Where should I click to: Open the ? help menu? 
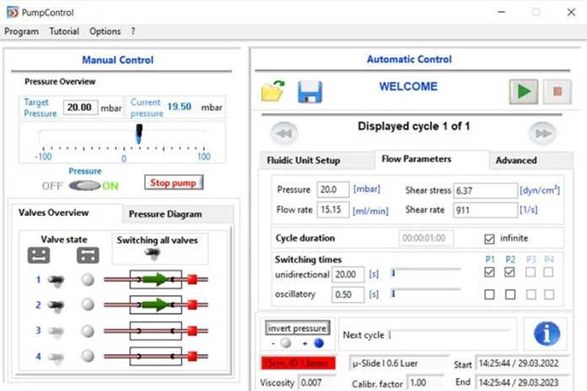click(133, 31)
